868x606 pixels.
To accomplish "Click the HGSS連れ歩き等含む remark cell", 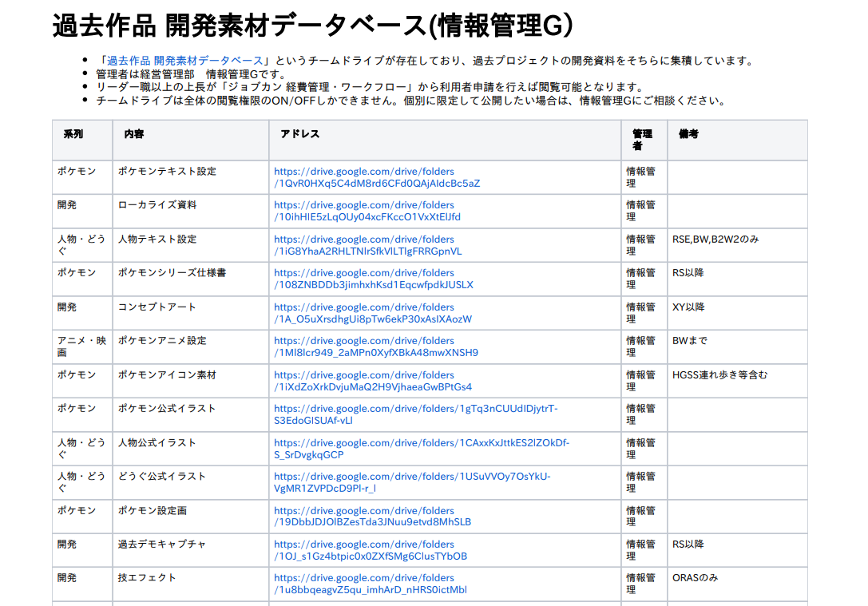I will (719, 374).
